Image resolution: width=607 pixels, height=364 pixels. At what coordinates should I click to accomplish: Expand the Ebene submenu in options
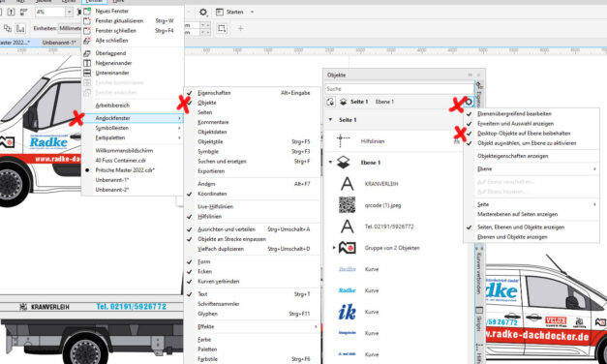click(x=531, y=168)
